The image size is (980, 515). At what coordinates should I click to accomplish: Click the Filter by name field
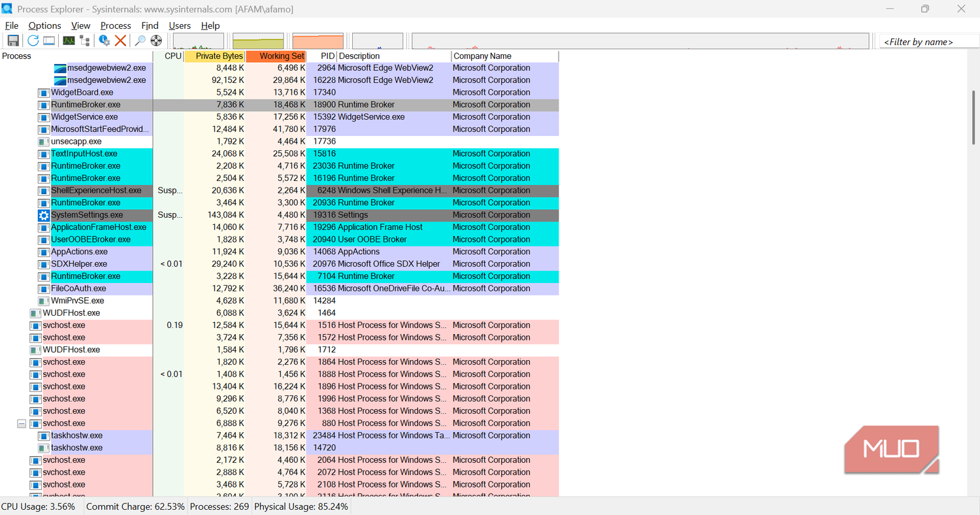click(929, 41)
